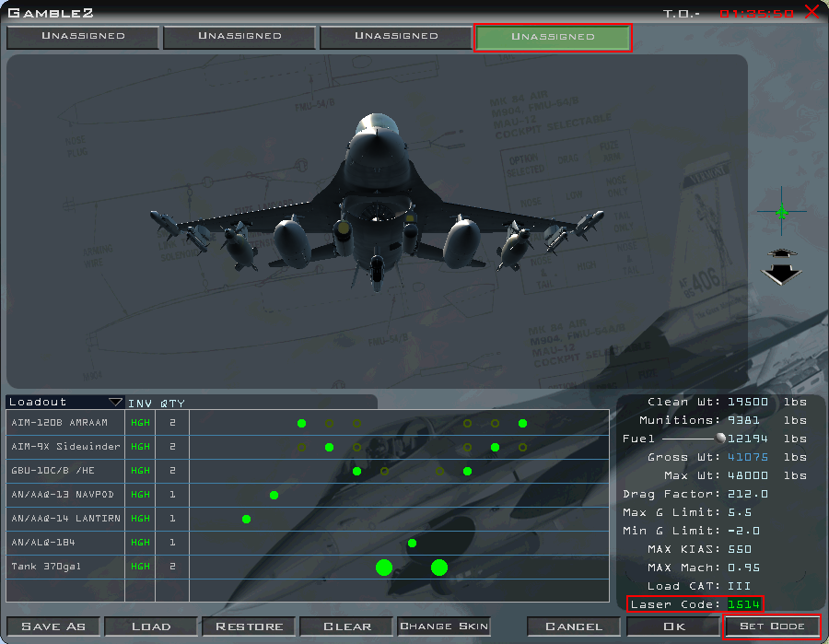Click the fuel quantity slider knob
The height and width of the screenshot is (644, 829).
722,439
